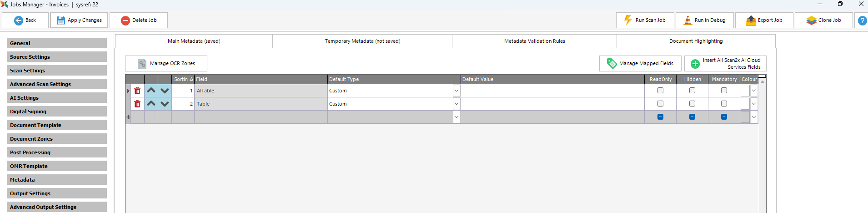Viewport: 868px width, 213px height.
Task: Open Default Type dropdown for AITable
Action: (456, 91)
